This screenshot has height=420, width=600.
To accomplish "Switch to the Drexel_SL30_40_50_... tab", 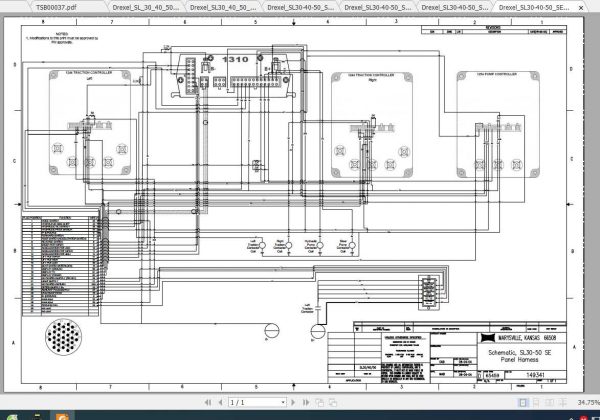I will tap(223, 7).
